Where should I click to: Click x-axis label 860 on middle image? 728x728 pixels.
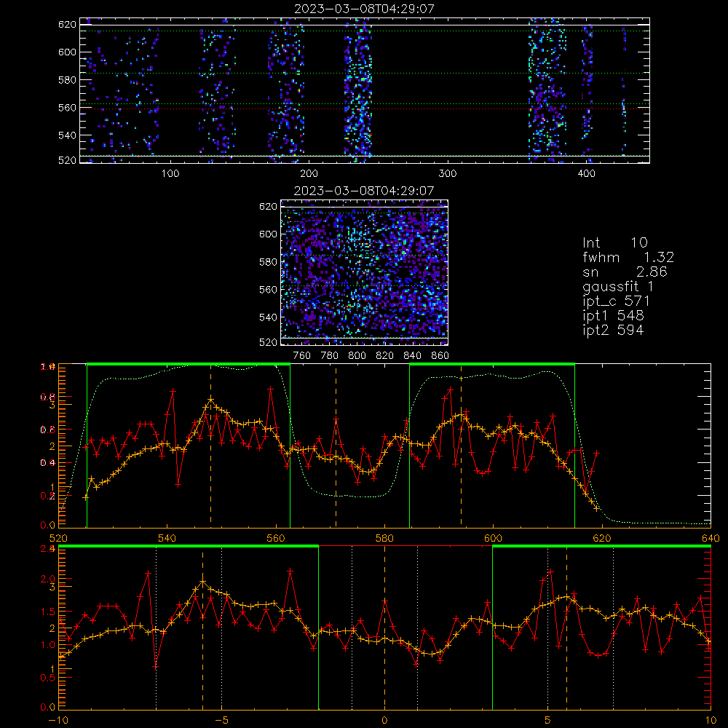440,356
